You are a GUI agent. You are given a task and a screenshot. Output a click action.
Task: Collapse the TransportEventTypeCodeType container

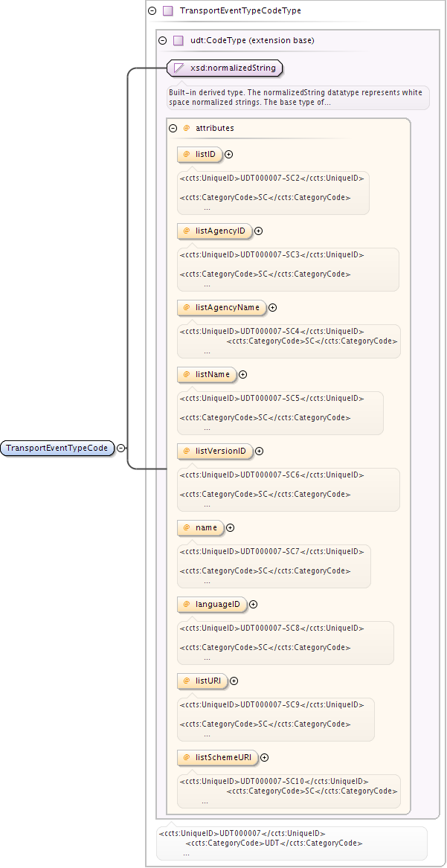click(x=152, y=10)
